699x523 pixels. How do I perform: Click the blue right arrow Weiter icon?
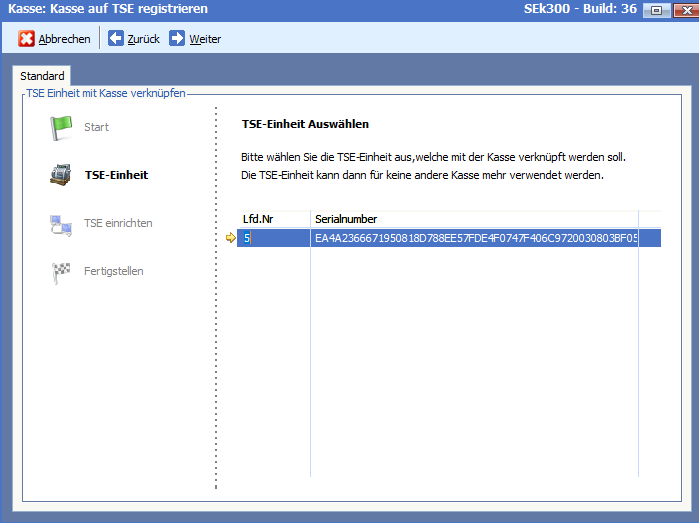tap(177, 39)
